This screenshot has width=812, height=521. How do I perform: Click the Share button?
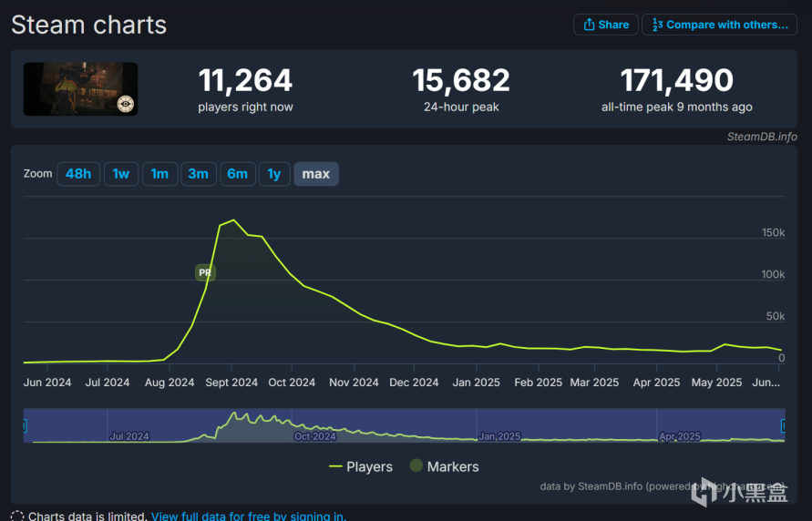point(605,25)
